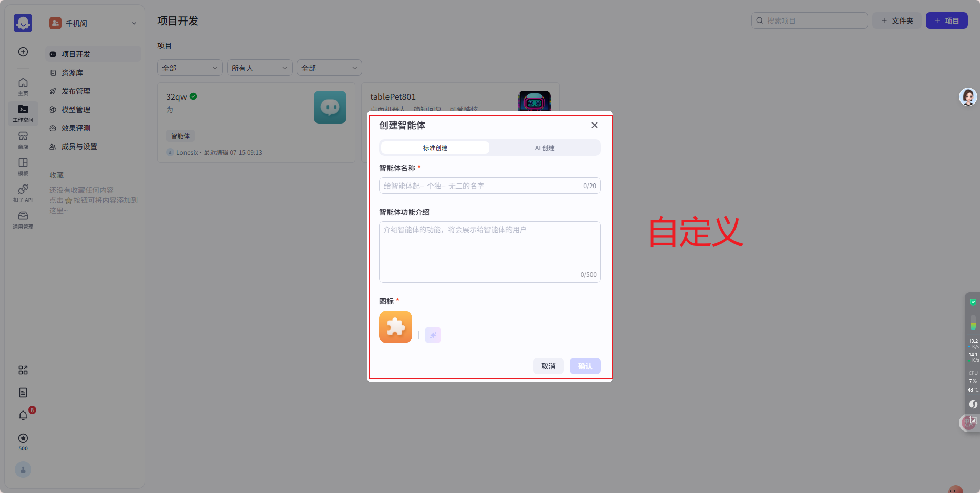Open the 模板 templates icon
980x493 pixels.
point(23,166)
